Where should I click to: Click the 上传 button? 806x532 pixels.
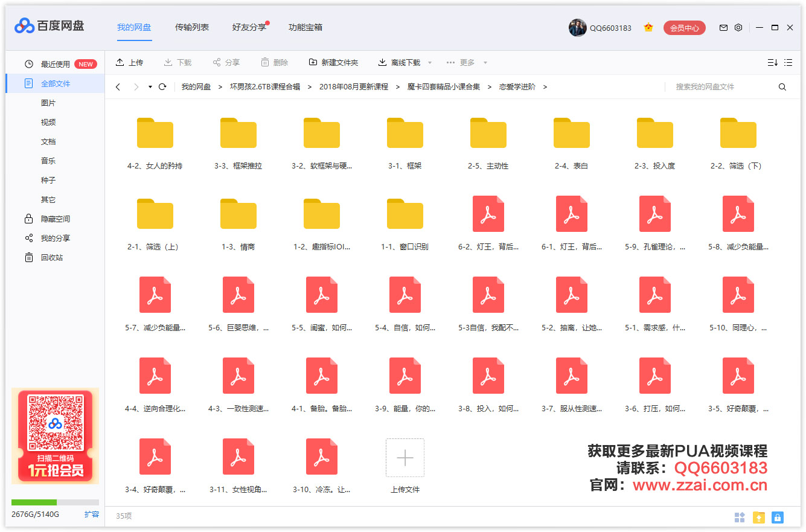(x=129, y=63)
